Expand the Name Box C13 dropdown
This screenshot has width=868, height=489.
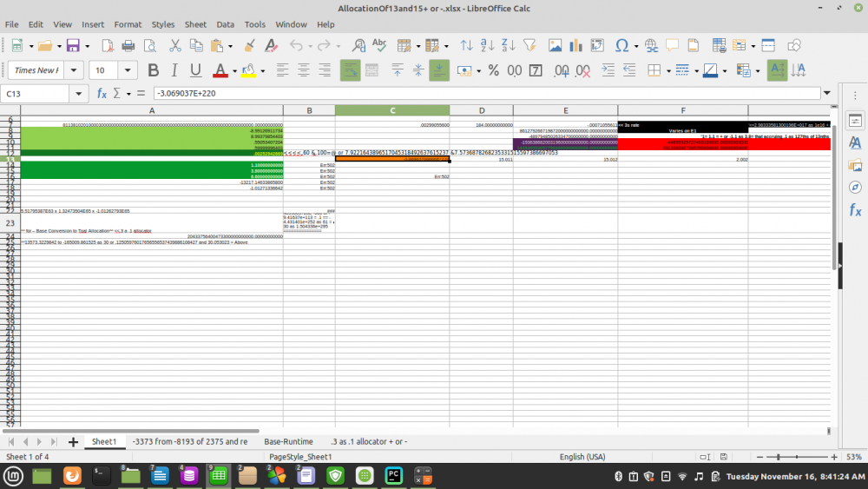pyautogui.click(x=80, y=93)
